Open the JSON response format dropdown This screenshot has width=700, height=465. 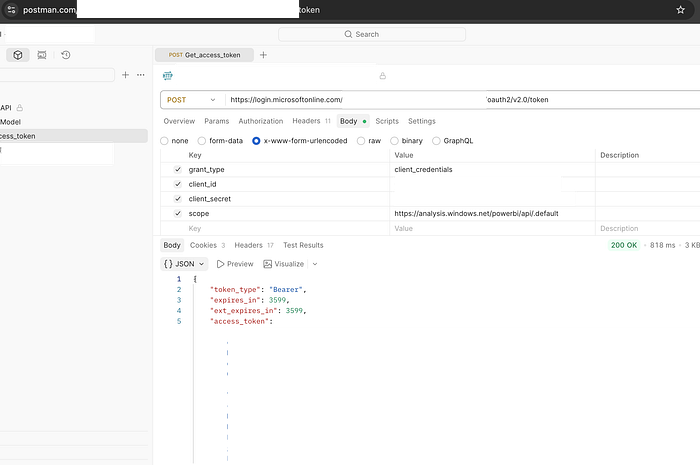point(184,264)
